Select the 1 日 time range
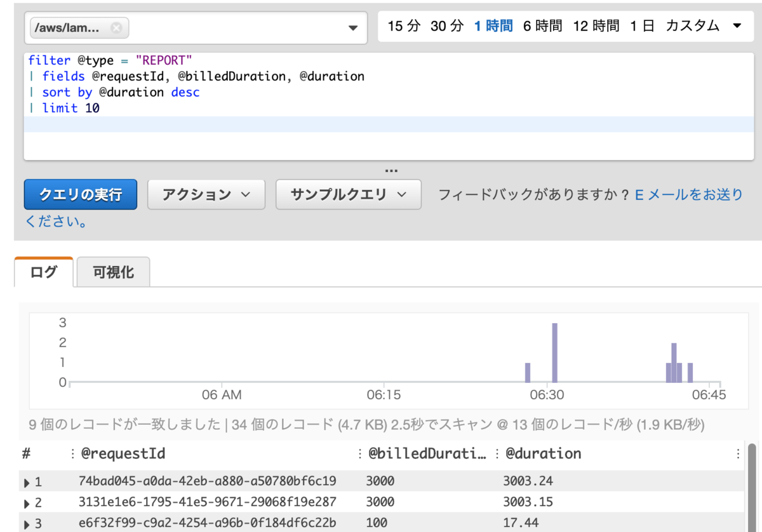Viewport: 762px width, 532px height. (642, 26)
